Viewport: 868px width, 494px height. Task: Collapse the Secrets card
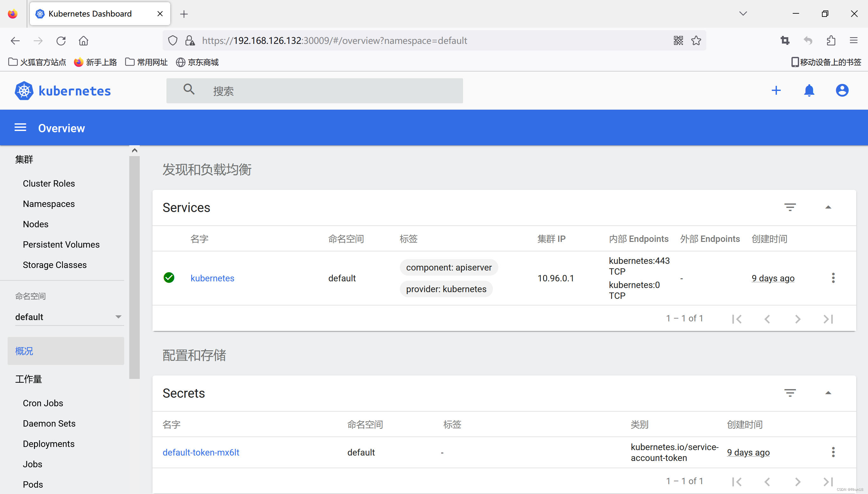click(x=828, y=393)
